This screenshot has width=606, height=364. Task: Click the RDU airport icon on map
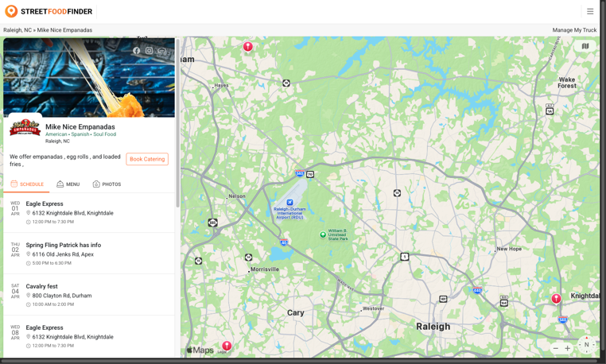(x=289, y=202)
